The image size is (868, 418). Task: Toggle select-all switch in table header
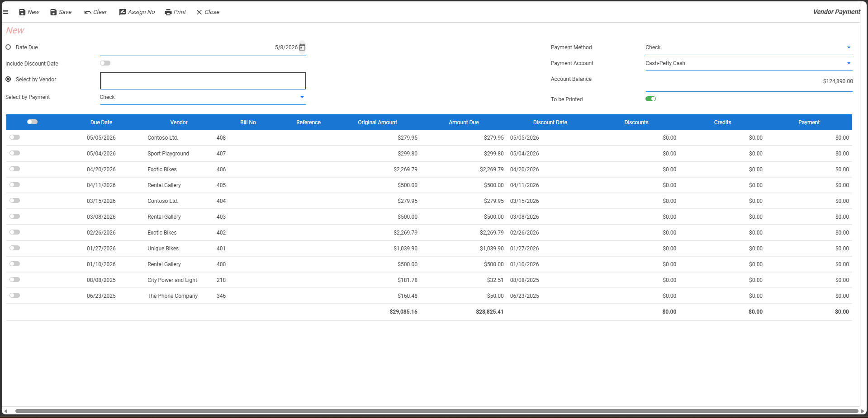click(32, 122)
